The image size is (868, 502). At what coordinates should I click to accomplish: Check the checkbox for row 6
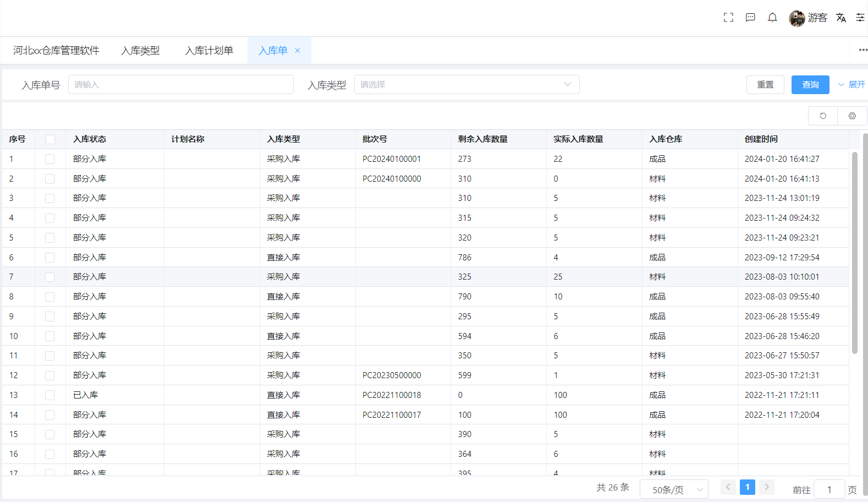click(x=50, y=258)
